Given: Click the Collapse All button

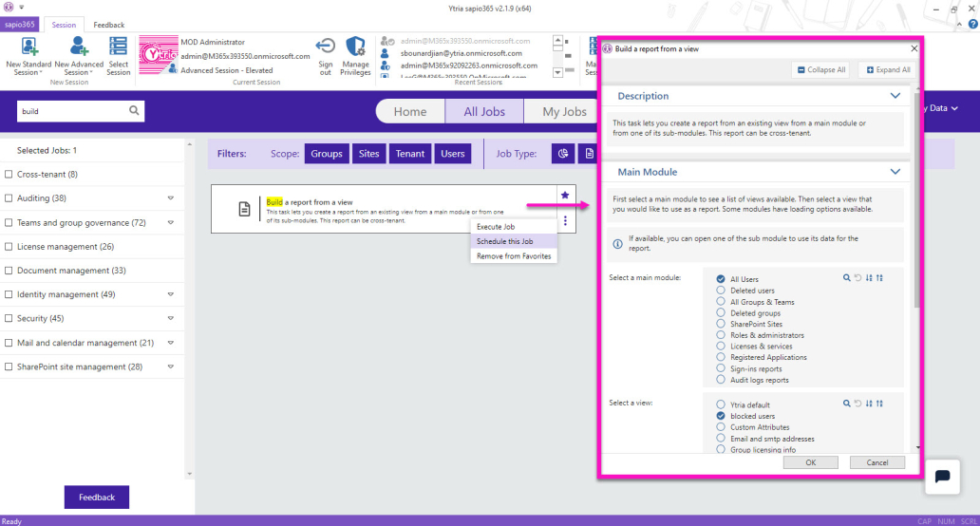Looking at the screenshot, I should pyautogui.click(x=821, y=70).
